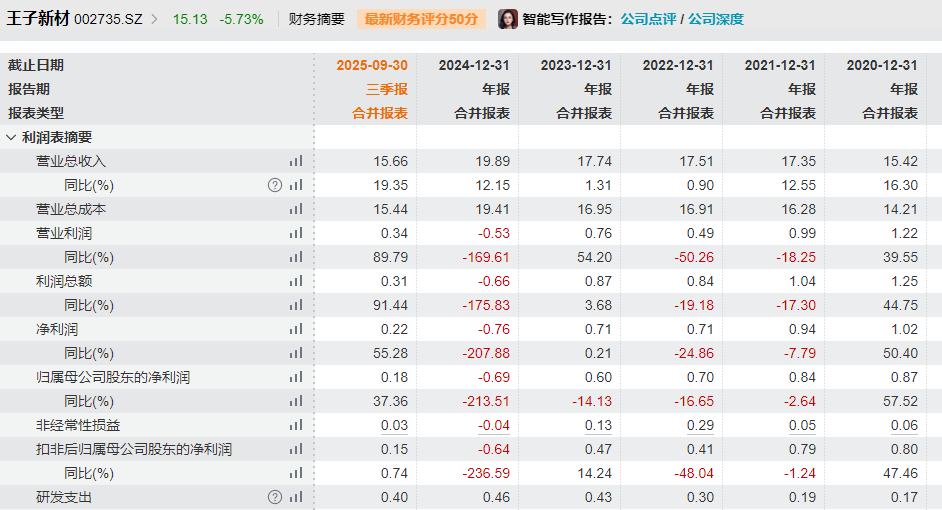Select the 2023-12-31 column header
The height and width of the screenshot is (510, 942).
[576, 65]
